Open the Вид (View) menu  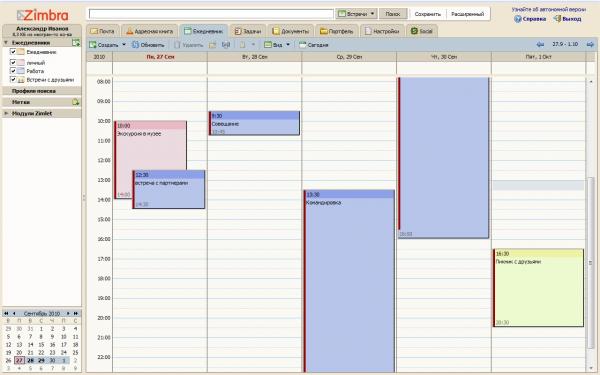pyautogui.click(x=277, y=45)
